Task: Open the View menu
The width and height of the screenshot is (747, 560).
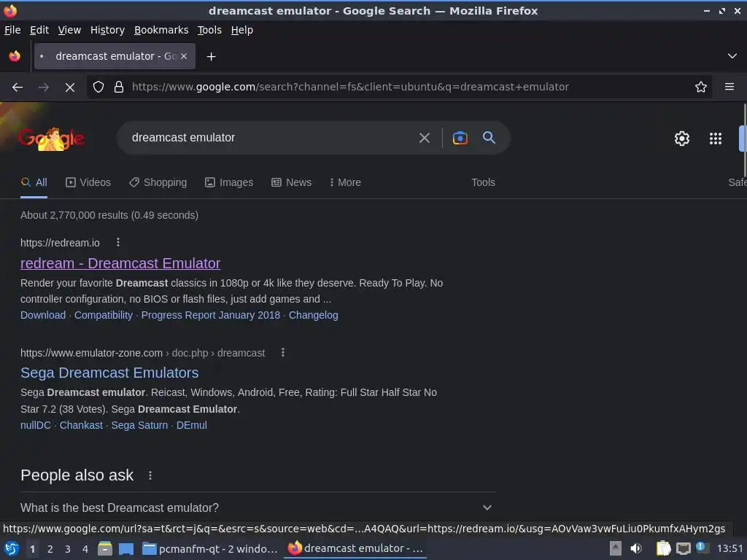Action: 69,30
